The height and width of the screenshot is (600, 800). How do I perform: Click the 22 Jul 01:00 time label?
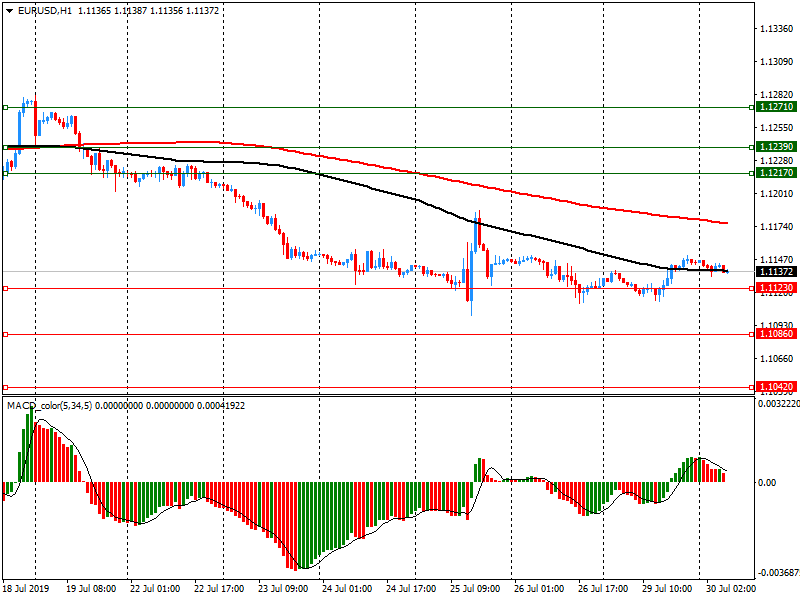click(155, 589)
